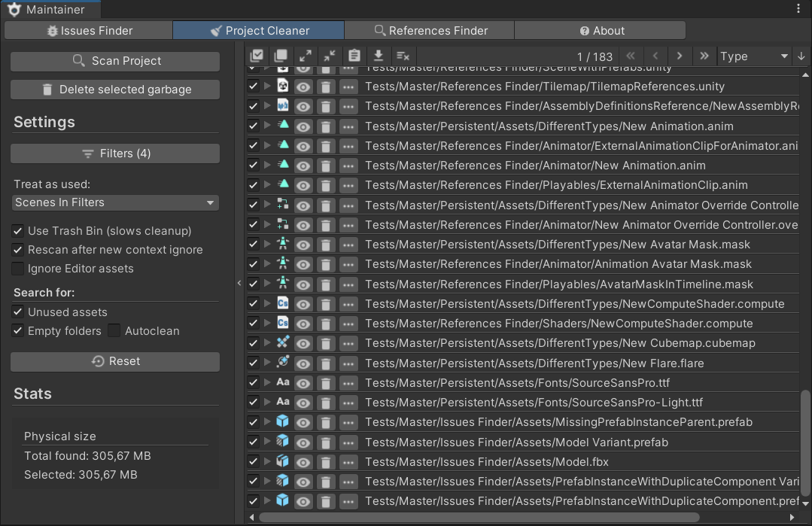This screenshot has height=526, width=812.
Task: Click the export report download icon
Action: (379, 56)
